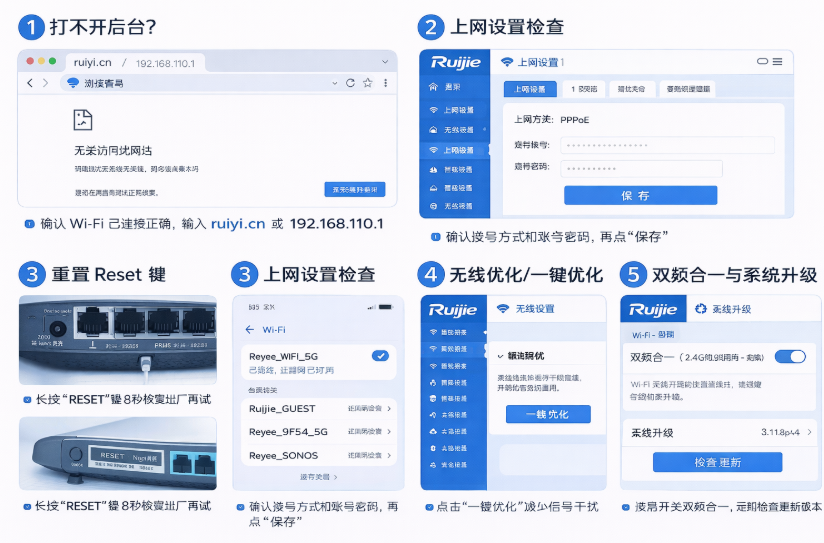Click the PPPoE connection type value

(x=574, y=120)
